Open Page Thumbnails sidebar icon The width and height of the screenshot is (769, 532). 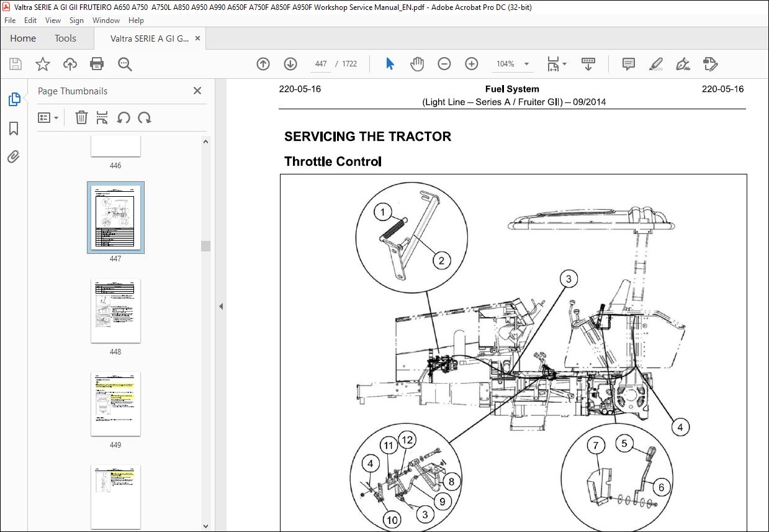pyautogui.click(x=14, y=99)
